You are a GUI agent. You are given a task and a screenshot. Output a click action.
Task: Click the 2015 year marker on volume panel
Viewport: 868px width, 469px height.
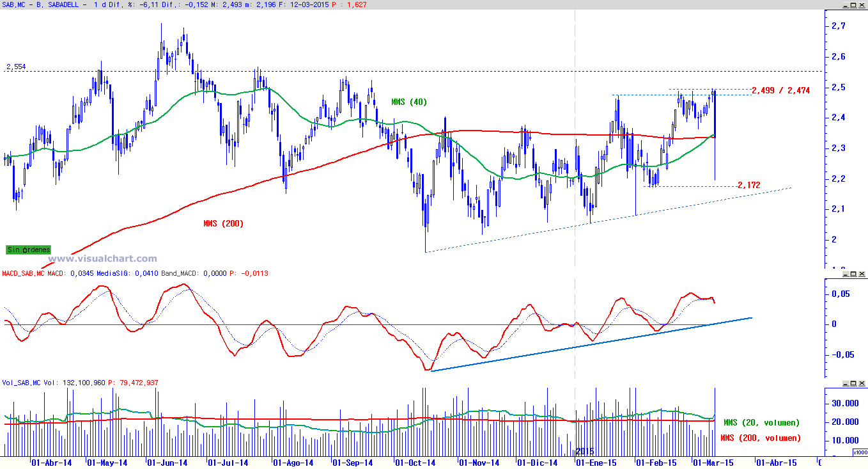[x=585, y=451]
